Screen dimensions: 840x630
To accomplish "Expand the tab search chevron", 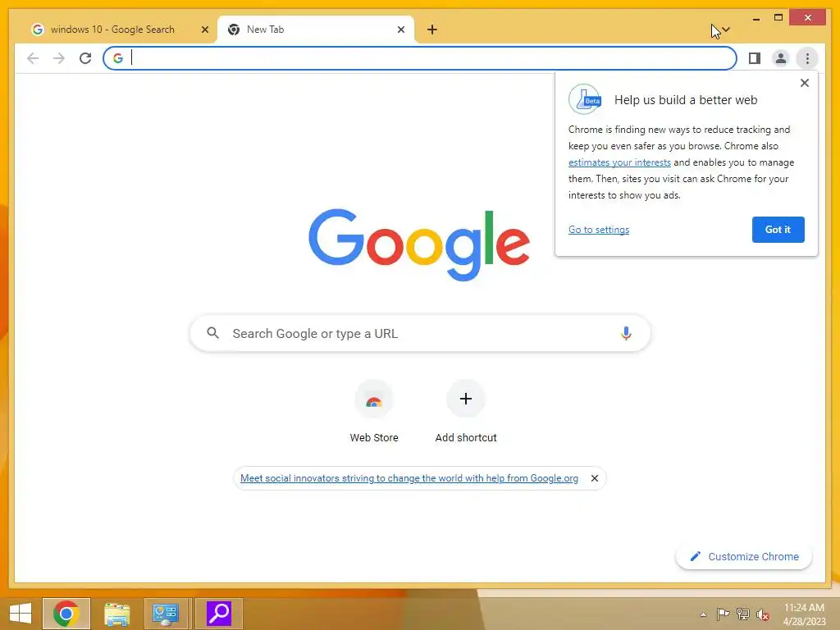I will [726, 30].
